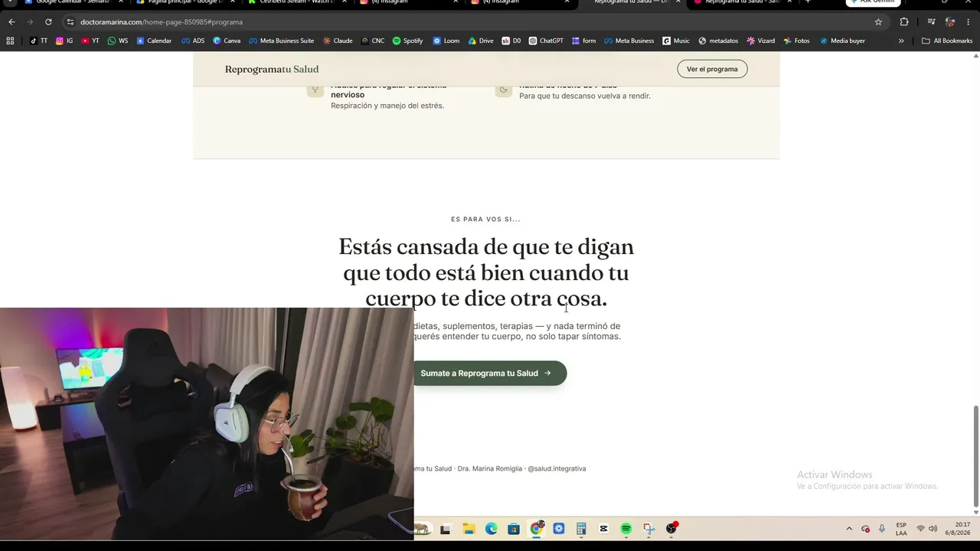The height and width of the screenshot is (551, 980).
Task: Open the Spotify app in the taskbar
Action: click(626, 529)
